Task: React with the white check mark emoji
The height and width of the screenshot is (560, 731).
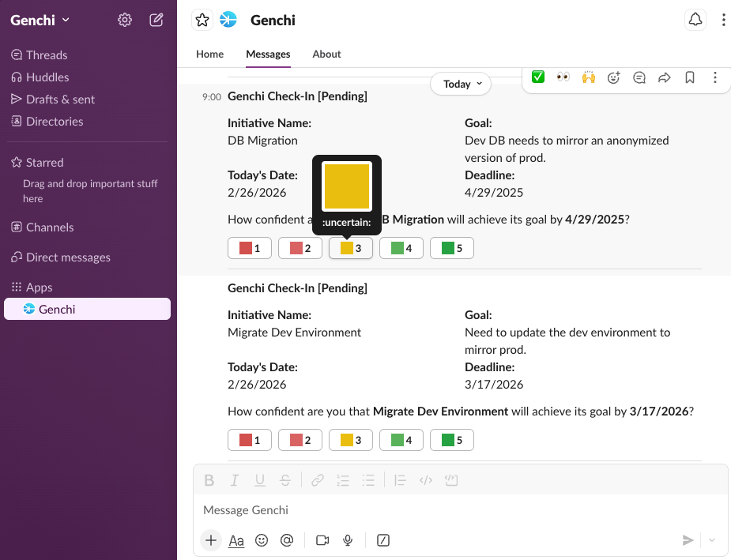Action: point(537,77)
